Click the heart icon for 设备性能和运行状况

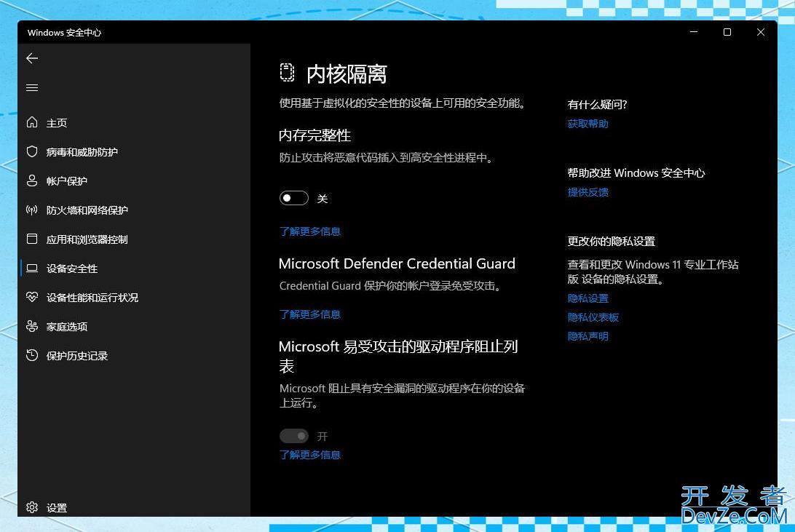coord(32,297)
